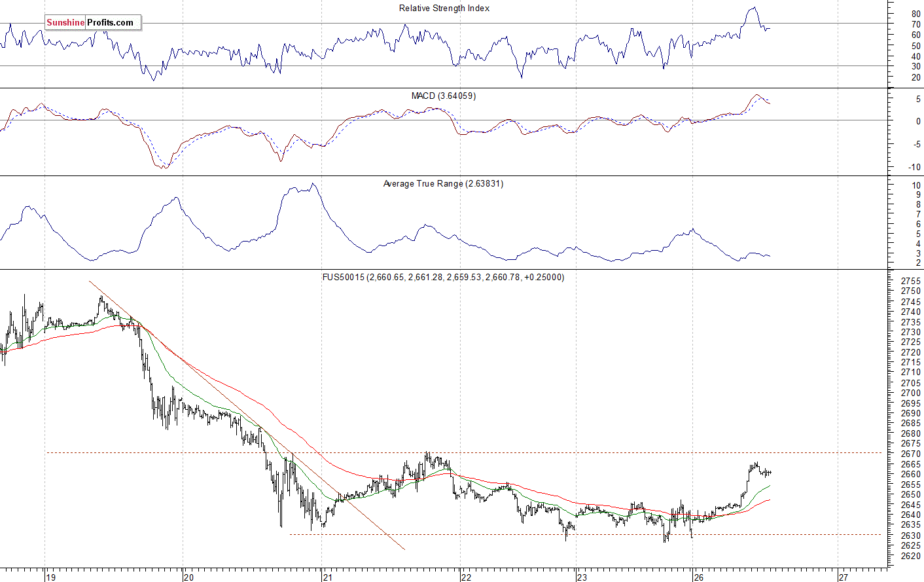
Task: Click date label 26 on time axis
Action: coord(698,577)
